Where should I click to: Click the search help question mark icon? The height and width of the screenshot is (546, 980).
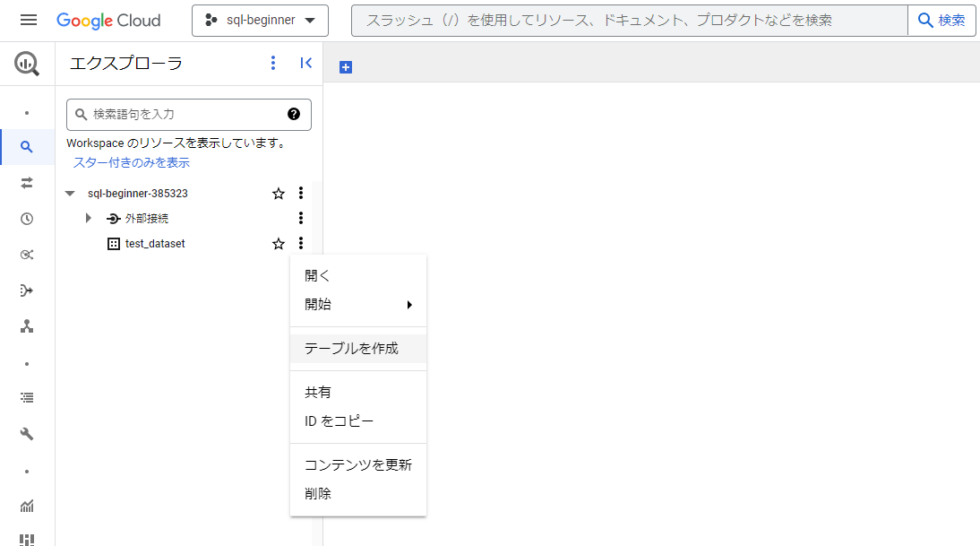point(293,114)
